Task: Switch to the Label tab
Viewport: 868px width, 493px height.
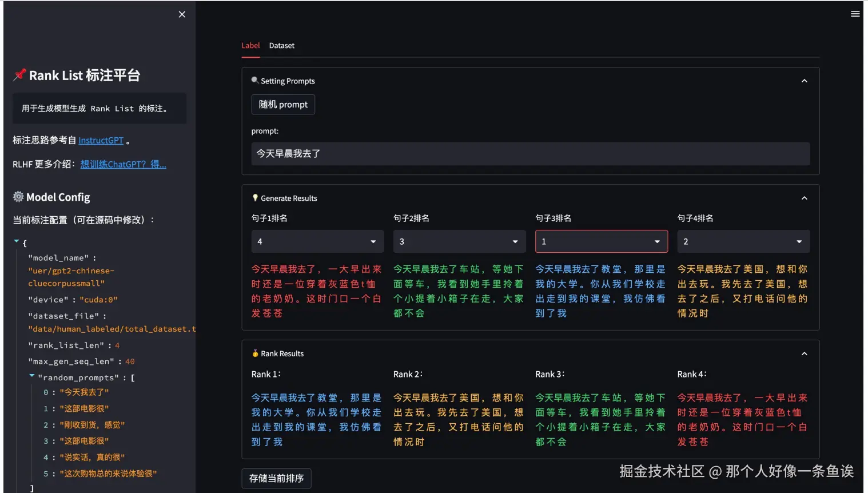Action: point(250,45)
